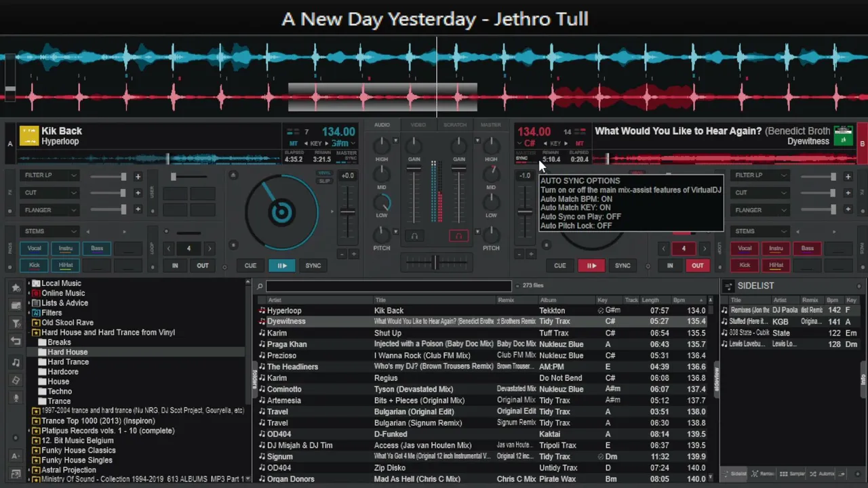Switch mixer to MASTER tab
Screen dimensions: 868x488
click(491, 125)
